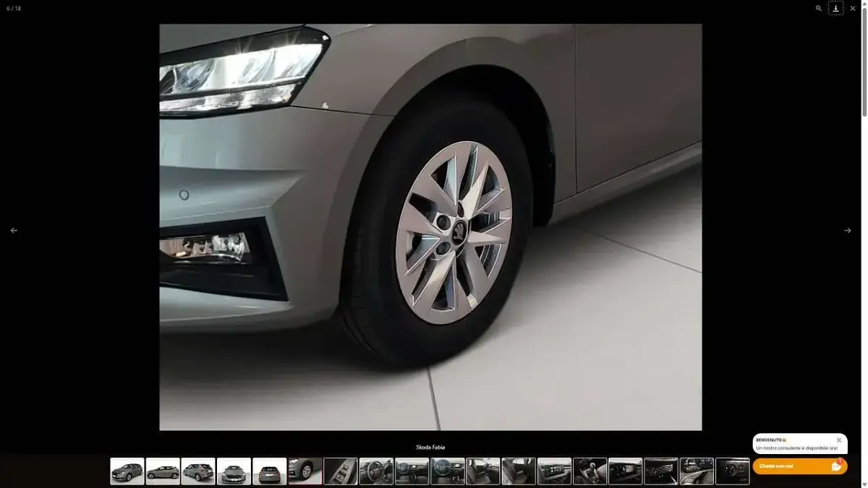The image size is (868, 488).
Task: Click the '6 / 18' image counter
Action: [14, 9]
